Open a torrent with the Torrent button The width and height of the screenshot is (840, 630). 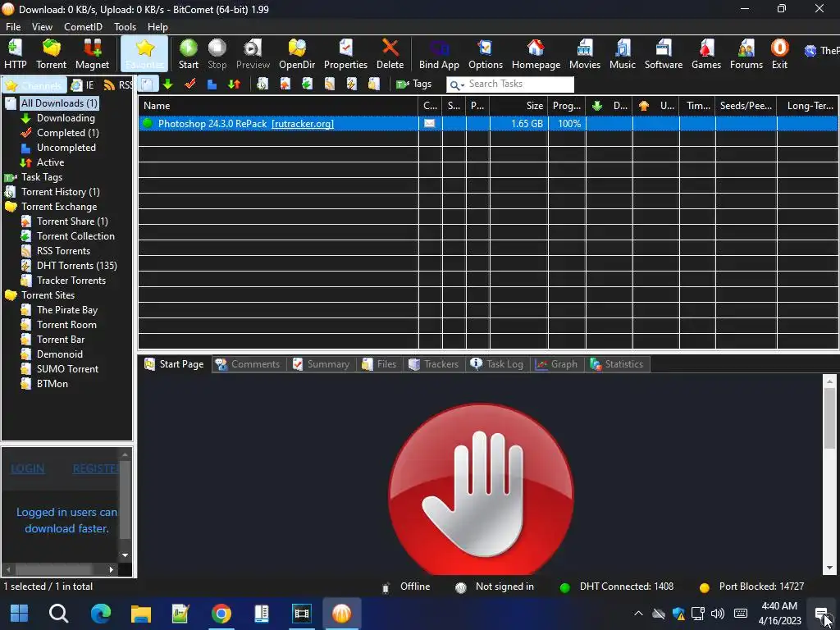point(52,54)
